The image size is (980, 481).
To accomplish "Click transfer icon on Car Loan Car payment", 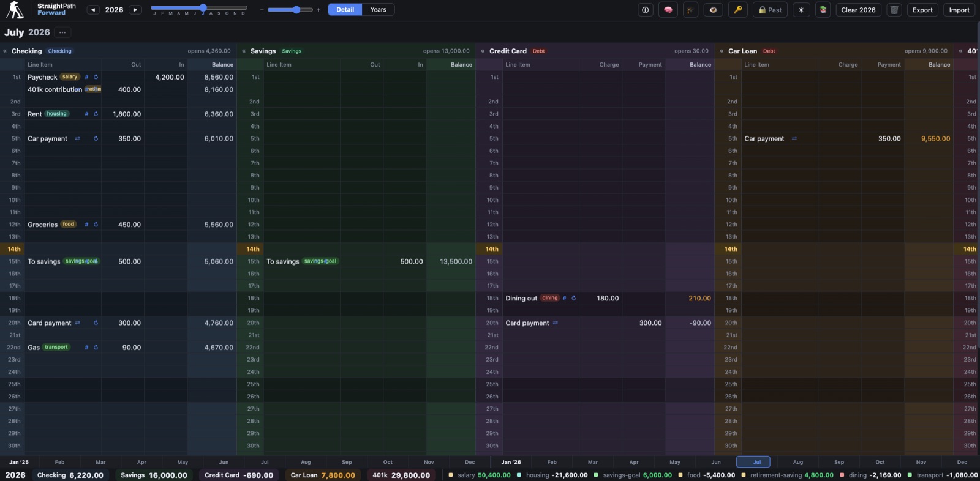I will tap(794, 139).
